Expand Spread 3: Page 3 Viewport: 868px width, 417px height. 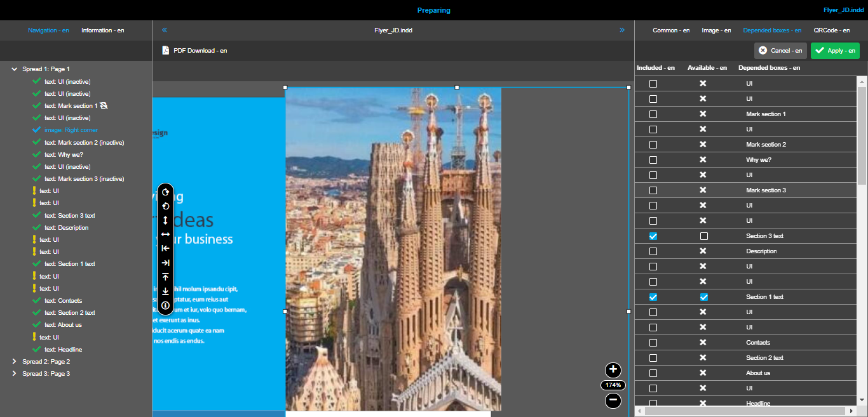[x=14, y=373]
